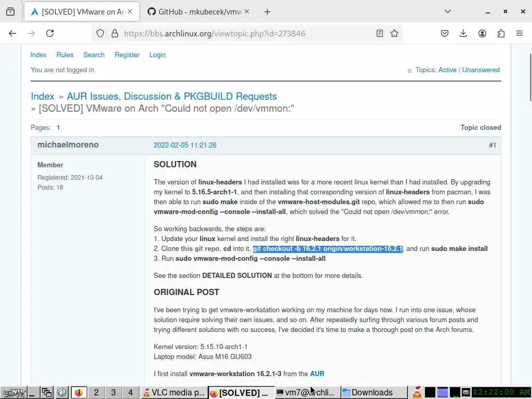Open Index breadcrumb link
The height and width of the screenshot is (399, 532).
tap(43, 96)
